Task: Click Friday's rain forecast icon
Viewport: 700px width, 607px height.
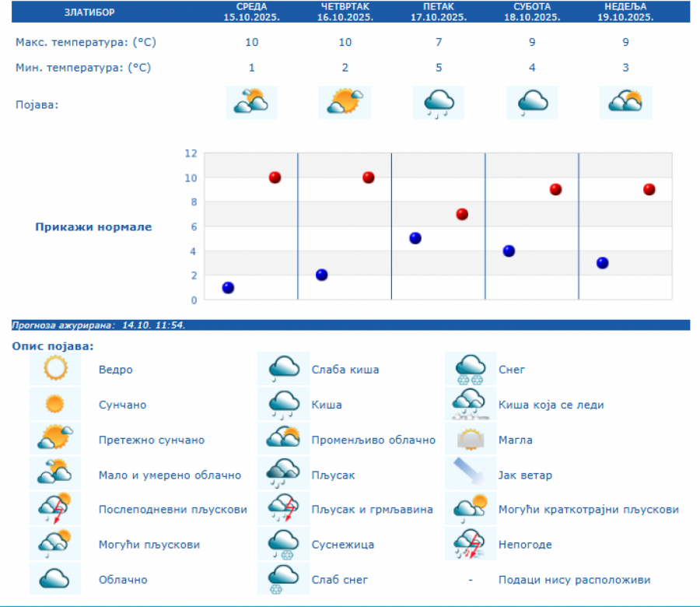Action: click(x=438, y=102)
